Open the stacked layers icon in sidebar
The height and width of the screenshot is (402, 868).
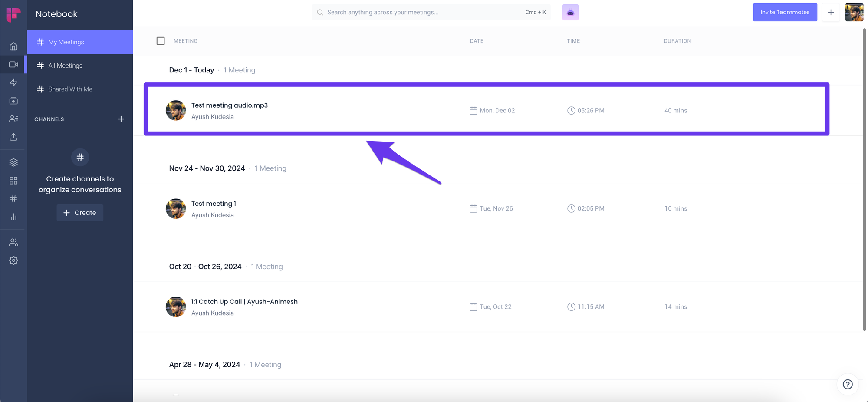(x=13, y=162)
